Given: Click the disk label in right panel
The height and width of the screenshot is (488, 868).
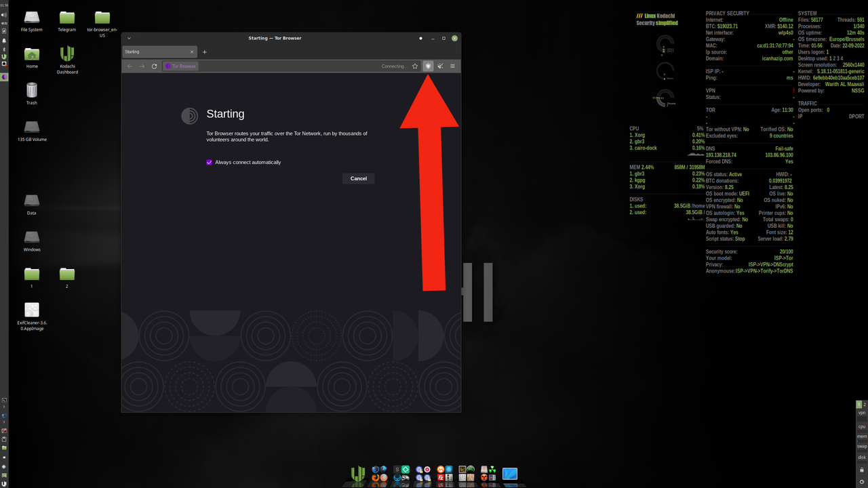Looking at the screenshot, I should [862, 457].
